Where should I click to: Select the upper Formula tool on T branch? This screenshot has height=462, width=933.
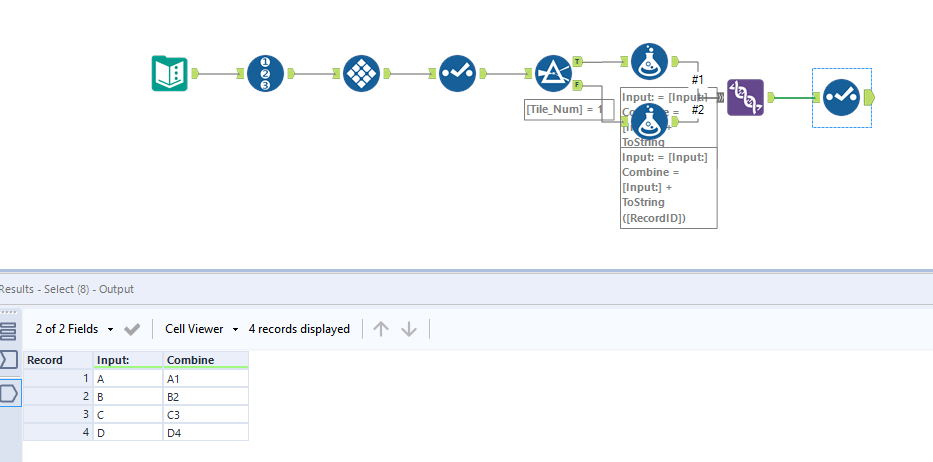(649, 61)
